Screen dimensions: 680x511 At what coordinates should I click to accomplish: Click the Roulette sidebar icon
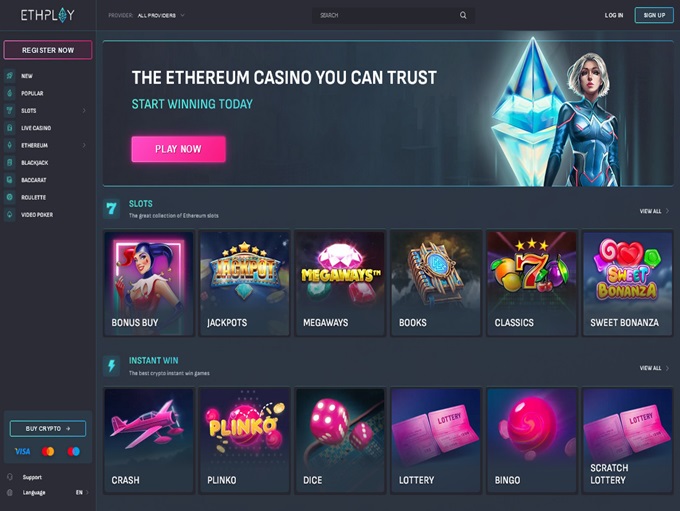point(10,197)
